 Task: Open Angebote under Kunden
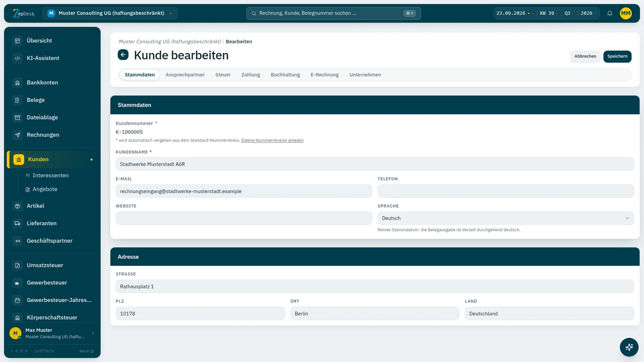[x=45, y=189]
